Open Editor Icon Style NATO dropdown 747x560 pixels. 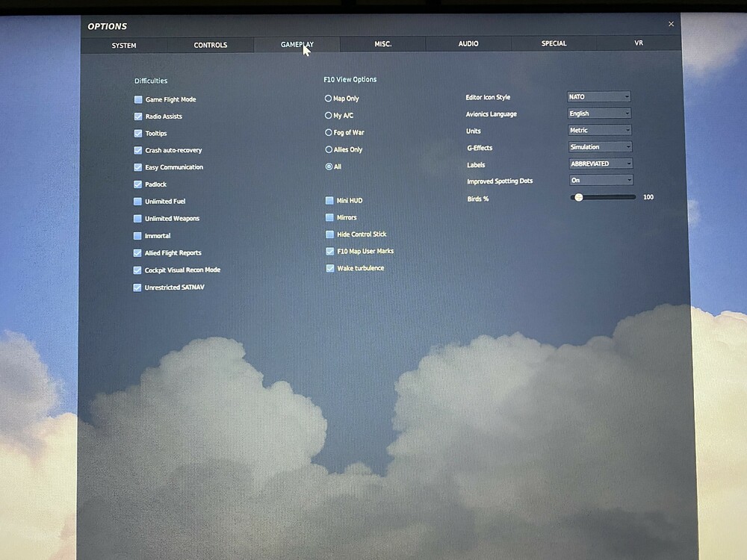[599, 96]
